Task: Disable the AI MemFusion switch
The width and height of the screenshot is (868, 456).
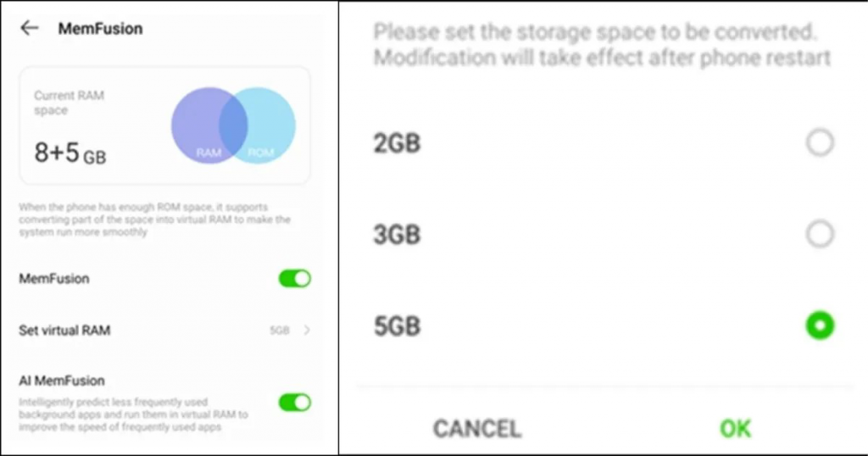Action: pyautogui.click(x=295, y=402)
